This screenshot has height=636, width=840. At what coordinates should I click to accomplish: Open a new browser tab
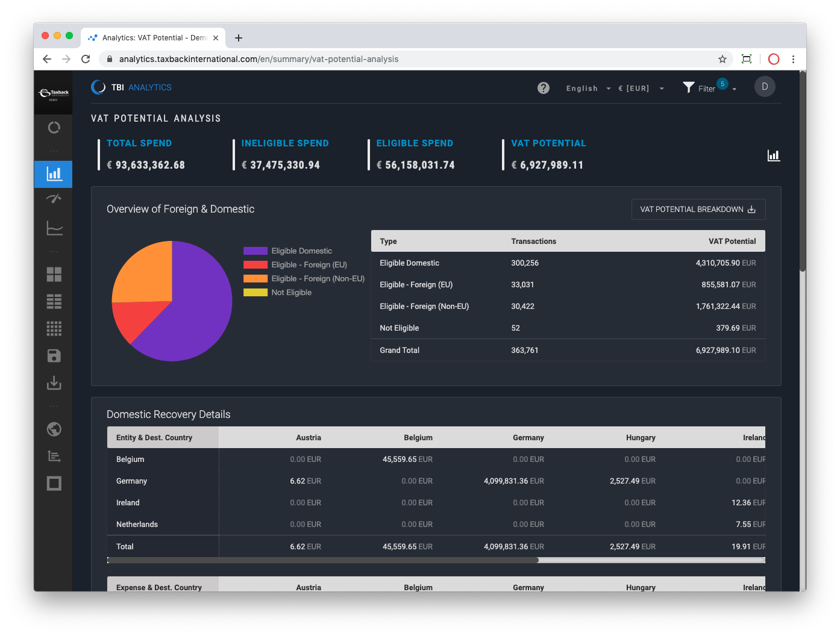(239, 38)
